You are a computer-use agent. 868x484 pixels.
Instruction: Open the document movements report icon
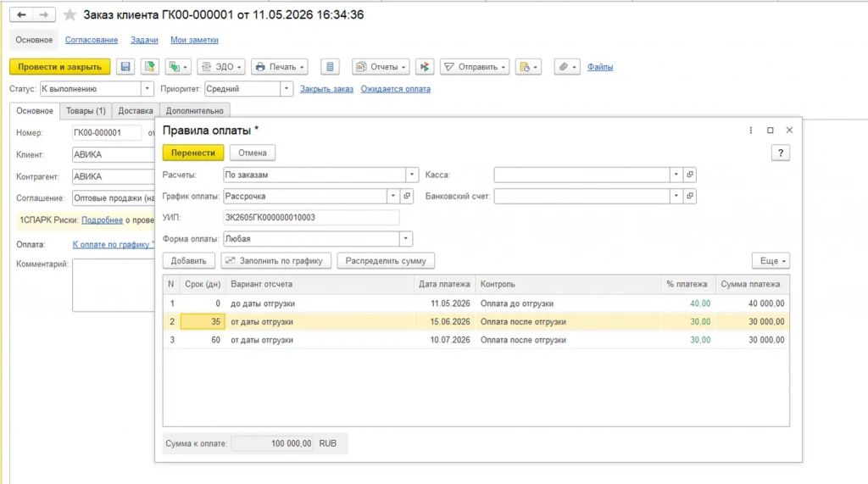coord(330,66)
